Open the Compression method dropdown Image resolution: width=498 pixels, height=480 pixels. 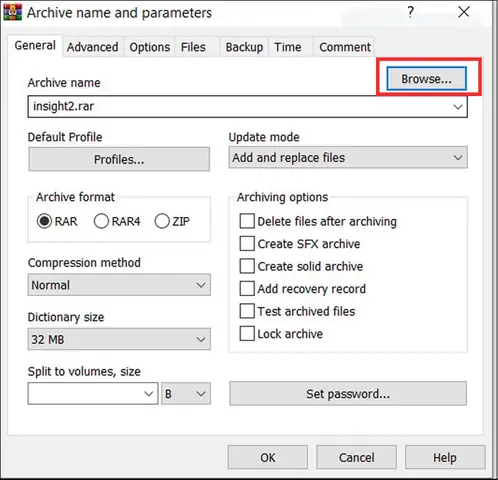[x=119, y=285]
